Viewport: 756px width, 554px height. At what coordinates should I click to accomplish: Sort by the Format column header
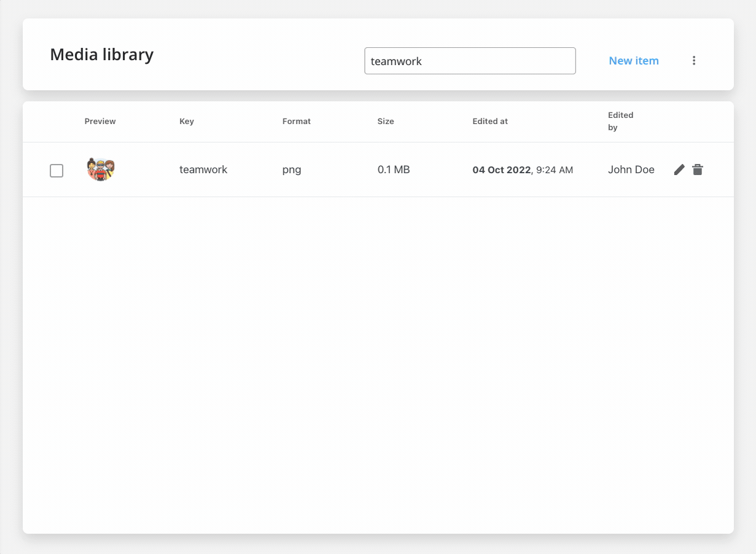tap(296, 122)
